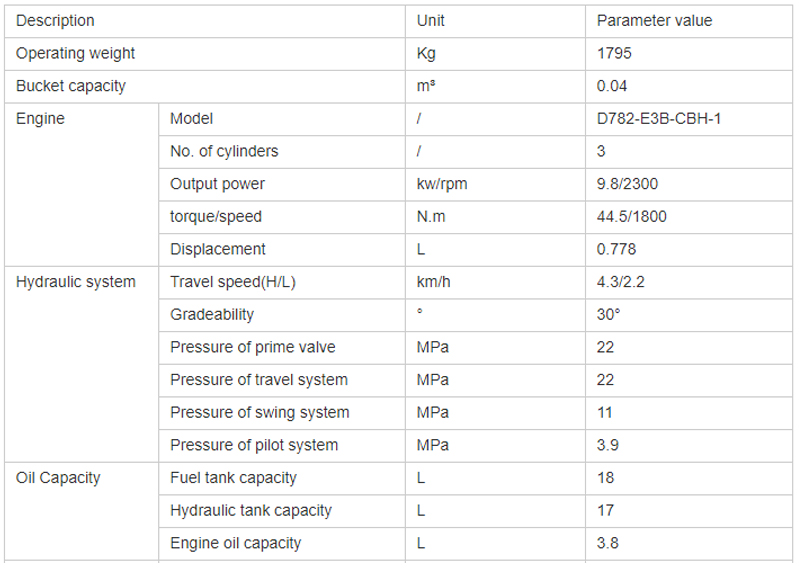The image size is (800, 571).
Task: Click the Description header cell
Action: click(x=205, y=21)
